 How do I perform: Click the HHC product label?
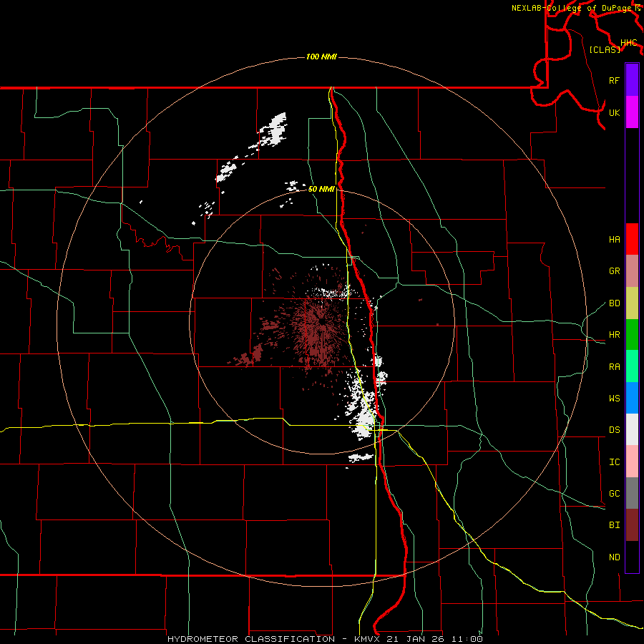(x=628, y=43)
